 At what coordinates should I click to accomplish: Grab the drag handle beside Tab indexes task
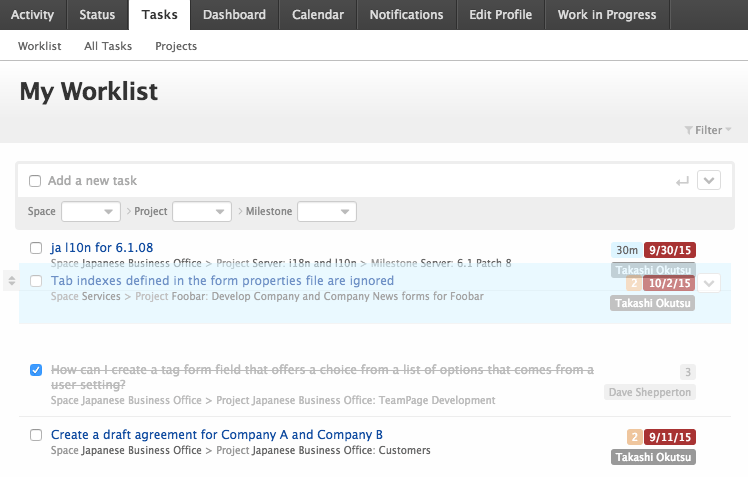click(11, 281)
